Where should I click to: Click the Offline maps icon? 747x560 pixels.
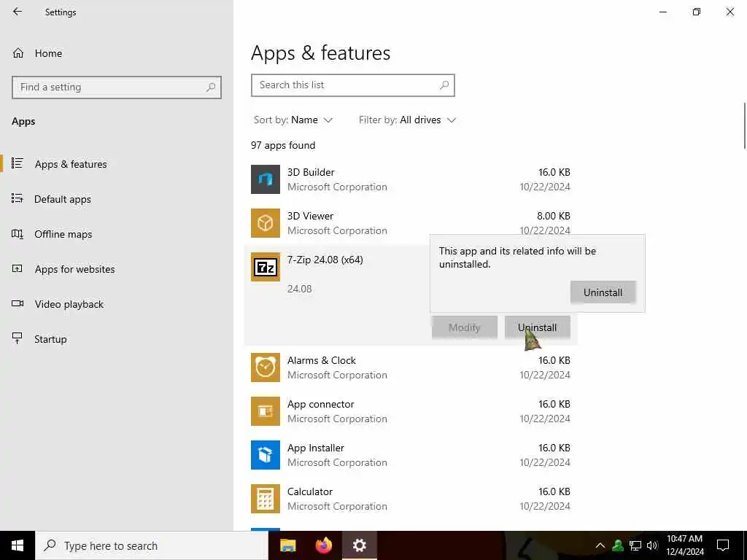[18, 233]
